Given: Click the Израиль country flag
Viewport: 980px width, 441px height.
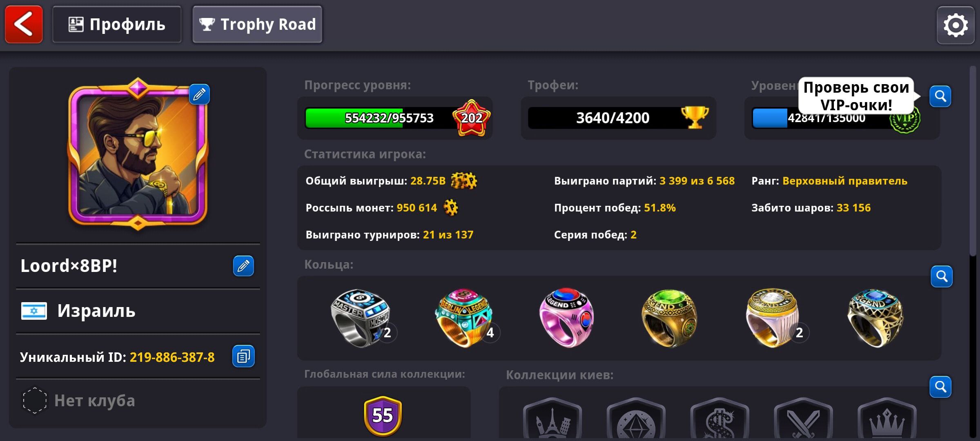Looking at the screenshot, I should click(34, 311).
